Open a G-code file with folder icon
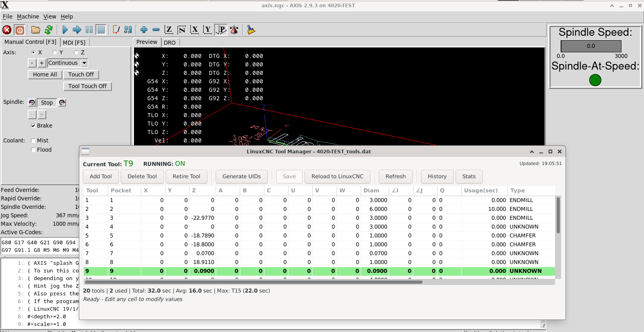This screenshot has width=644, height=332. [x=36, y=30]
